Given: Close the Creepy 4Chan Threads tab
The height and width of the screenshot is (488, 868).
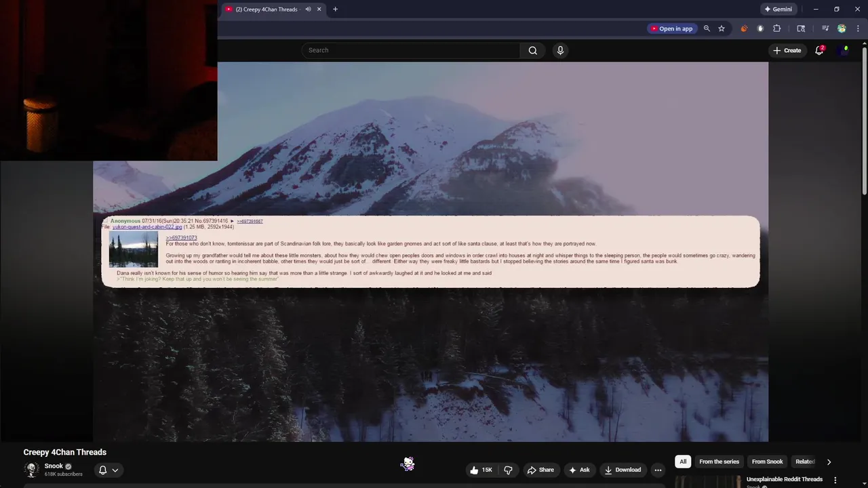Looking at the screenshot, I should pos(319,9).
